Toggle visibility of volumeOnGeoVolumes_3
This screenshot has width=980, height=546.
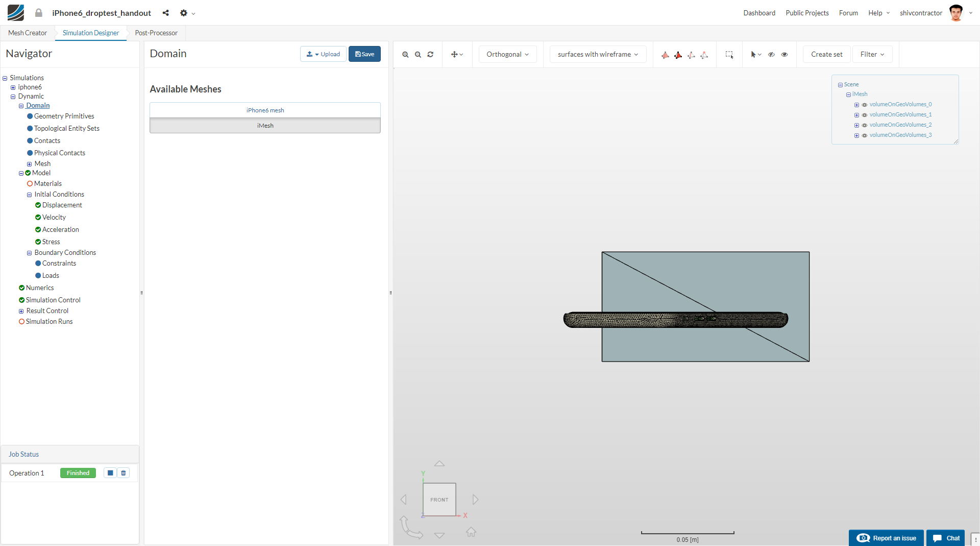pyautogui.click(x=865, y=135)
